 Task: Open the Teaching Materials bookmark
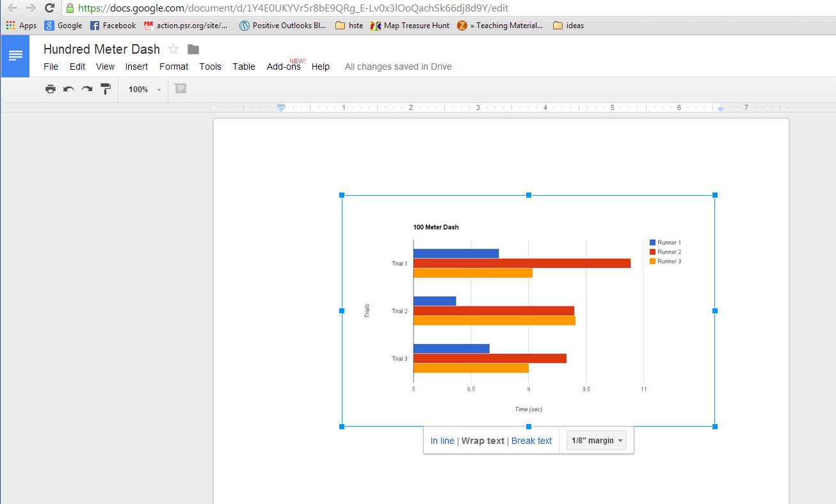(500, 26)
